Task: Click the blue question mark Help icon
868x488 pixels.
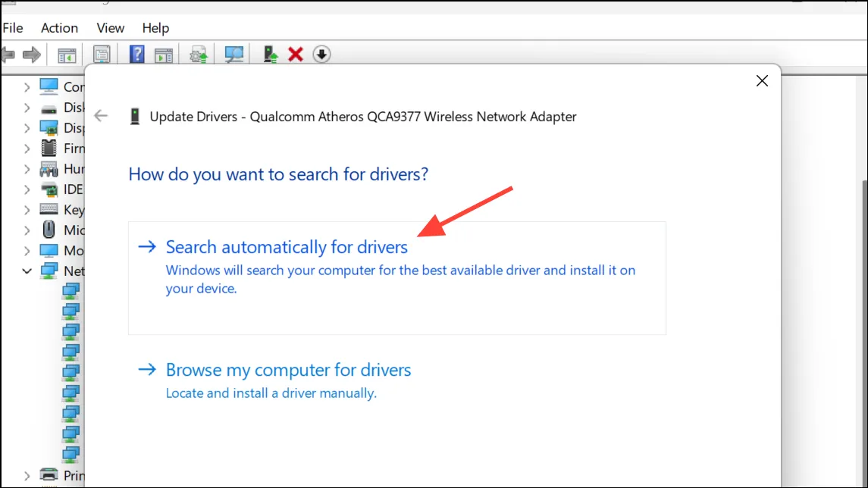Action: tap(136, 55)
